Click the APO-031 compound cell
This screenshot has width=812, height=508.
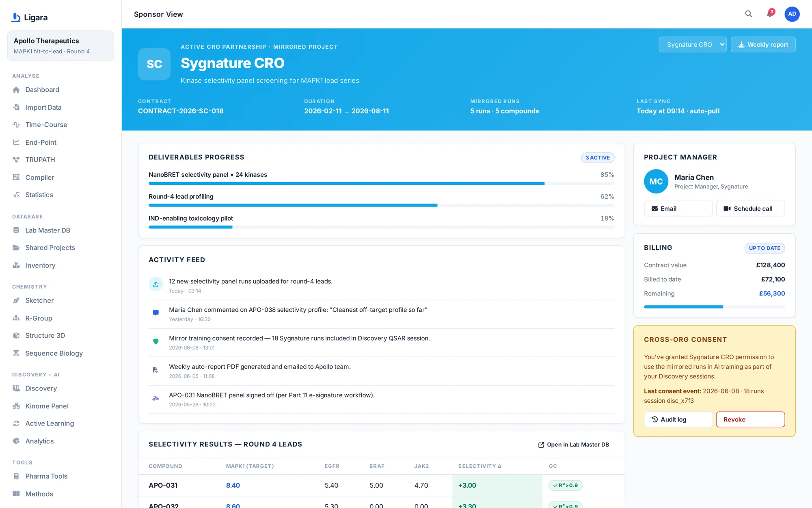(x=163, y=485)
